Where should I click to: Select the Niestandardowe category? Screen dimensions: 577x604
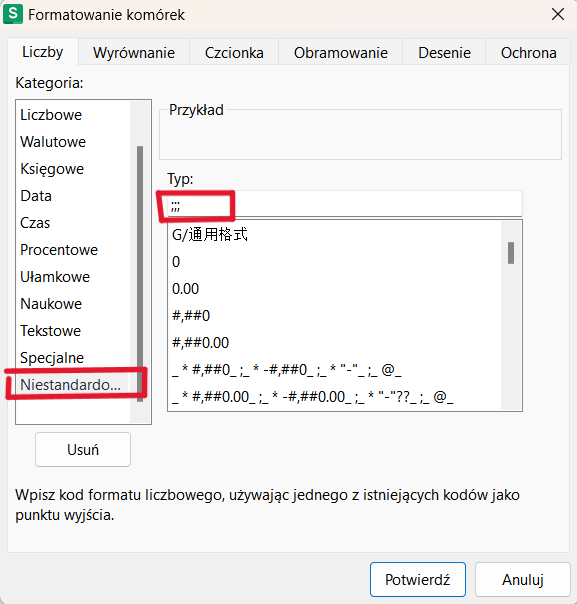coord(73,384)
